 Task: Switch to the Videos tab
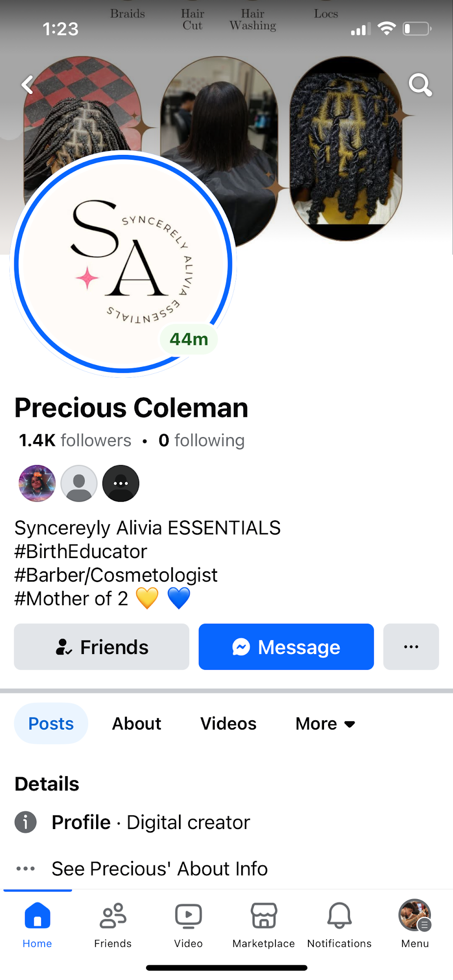pyautogui.click(x=228, y=724)
